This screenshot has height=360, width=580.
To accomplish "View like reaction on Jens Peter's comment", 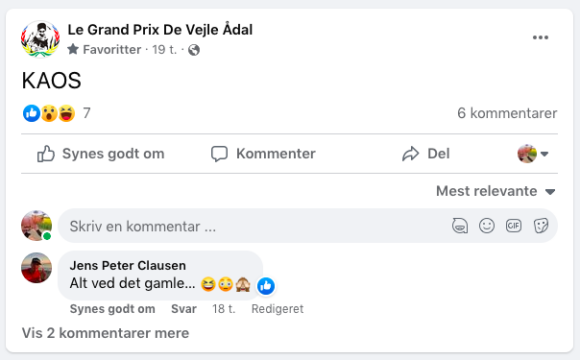I will coord(266,286).
